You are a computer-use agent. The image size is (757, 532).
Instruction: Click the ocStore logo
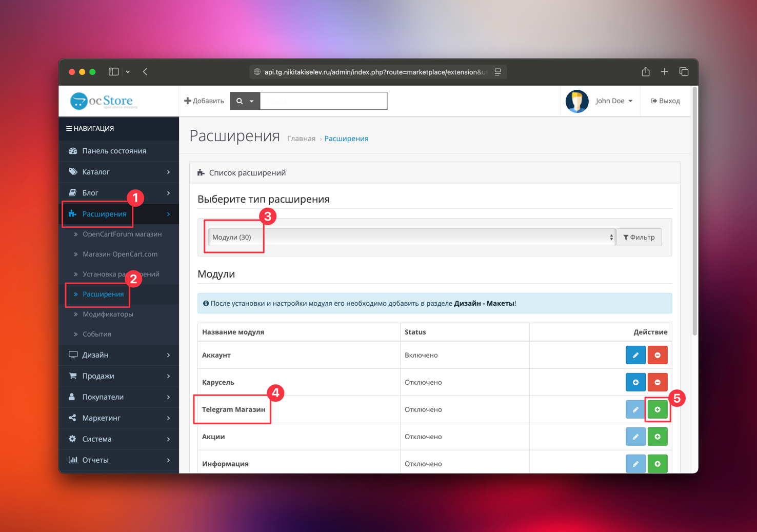[104, 101]
